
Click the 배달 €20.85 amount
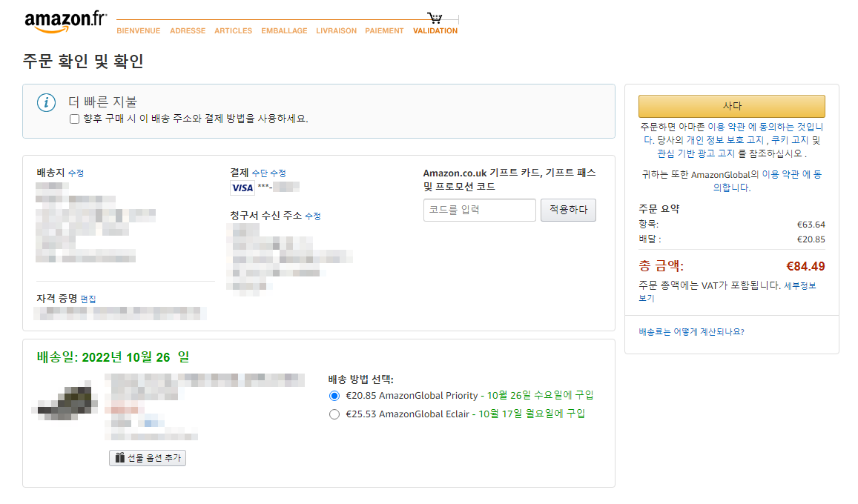click(x=811, y=239)
